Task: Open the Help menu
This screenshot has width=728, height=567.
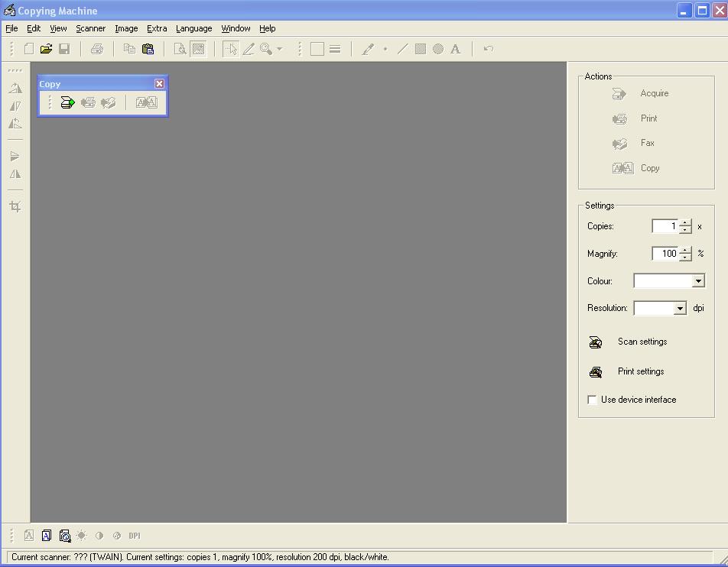Action: click(x=268, y=28)
